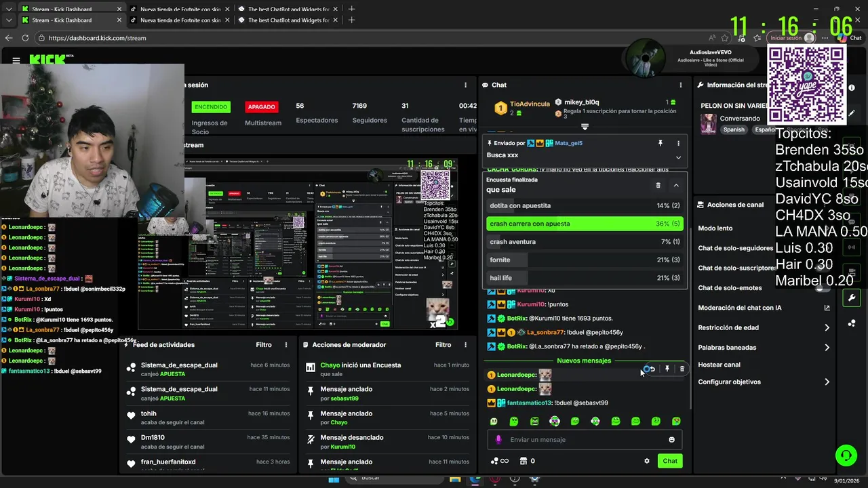Click tohih follow entry in feed
Viewport: 868px width, 488px height.
pyautogui.click(x=209, y=418)
